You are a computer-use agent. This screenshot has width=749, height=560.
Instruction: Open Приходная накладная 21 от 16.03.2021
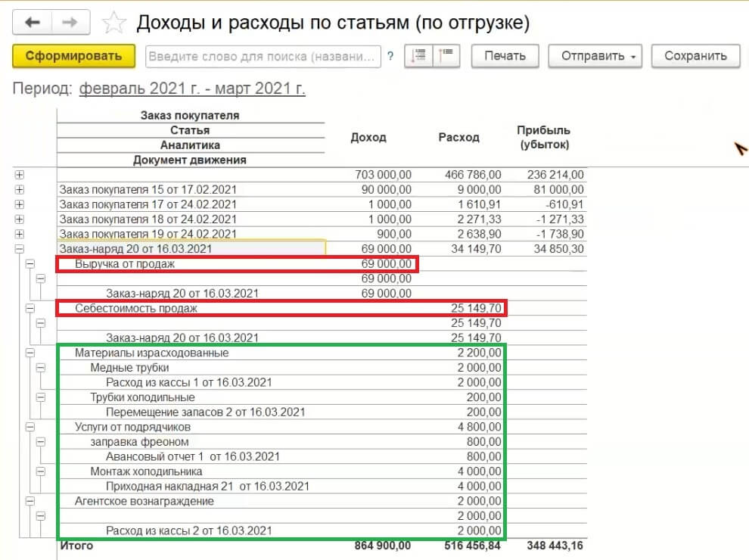207,486
